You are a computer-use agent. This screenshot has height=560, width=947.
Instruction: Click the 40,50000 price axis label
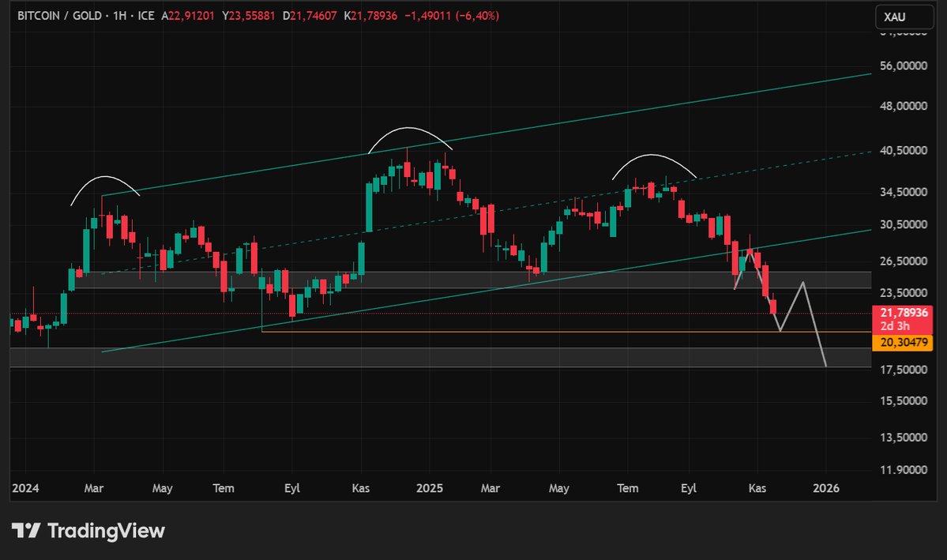tap(903, 150)
